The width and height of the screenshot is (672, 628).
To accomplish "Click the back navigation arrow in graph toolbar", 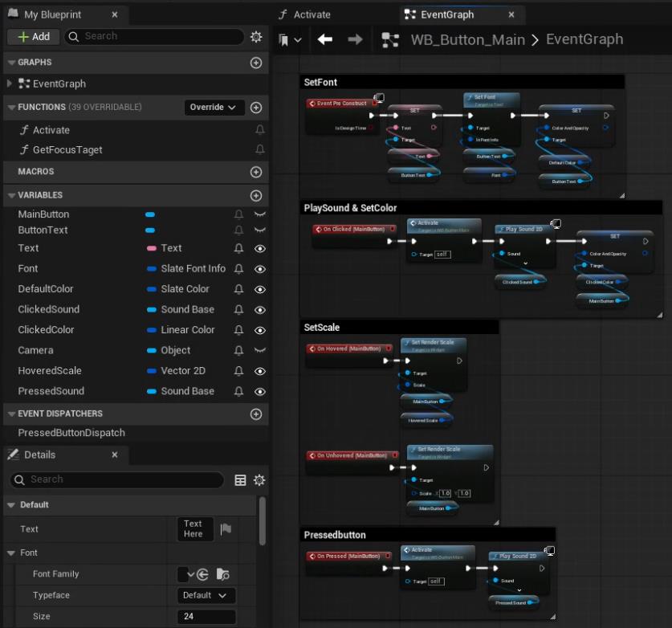I will tap(325, 39).
